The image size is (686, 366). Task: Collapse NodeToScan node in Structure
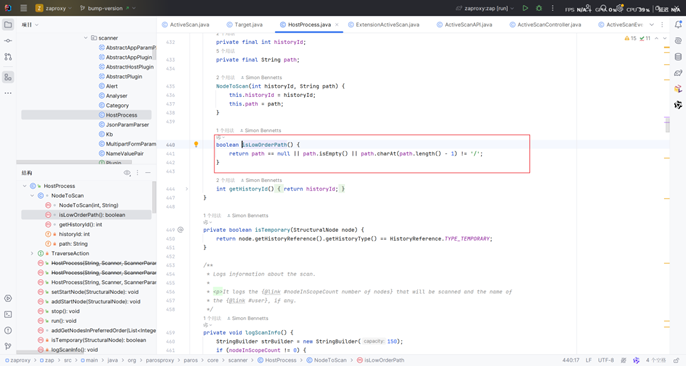click(32, 195)
